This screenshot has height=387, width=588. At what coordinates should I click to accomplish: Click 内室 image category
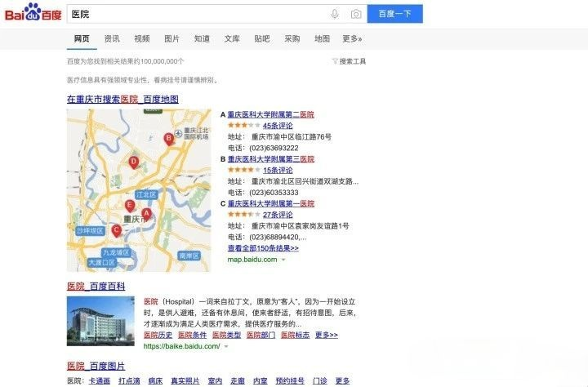click(260, 381)
